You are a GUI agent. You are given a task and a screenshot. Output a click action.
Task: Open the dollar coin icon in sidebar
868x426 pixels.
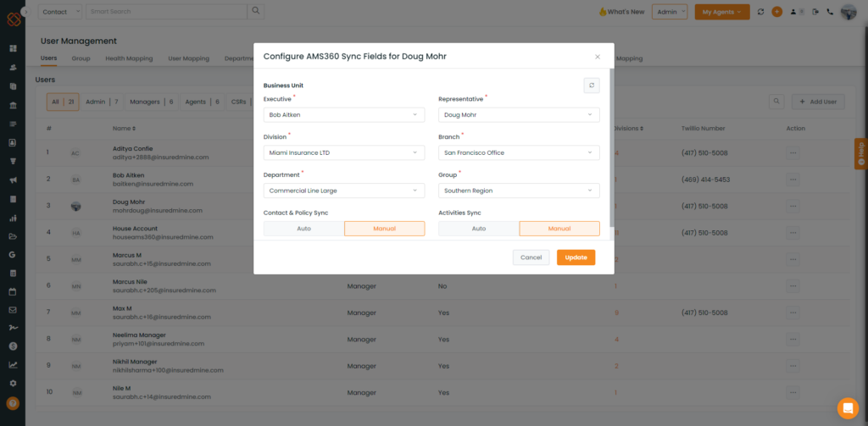click(13, 346)
